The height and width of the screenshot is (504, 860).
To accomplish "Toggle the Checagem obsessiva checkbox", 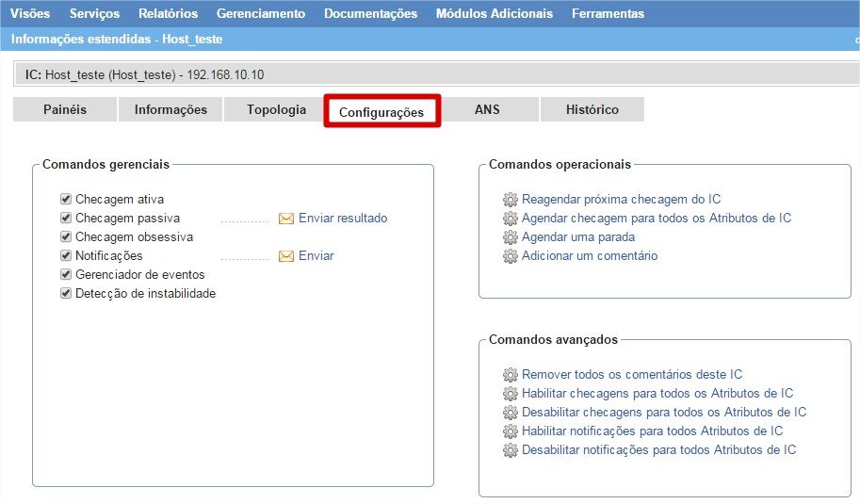I will tap(66, 237).
